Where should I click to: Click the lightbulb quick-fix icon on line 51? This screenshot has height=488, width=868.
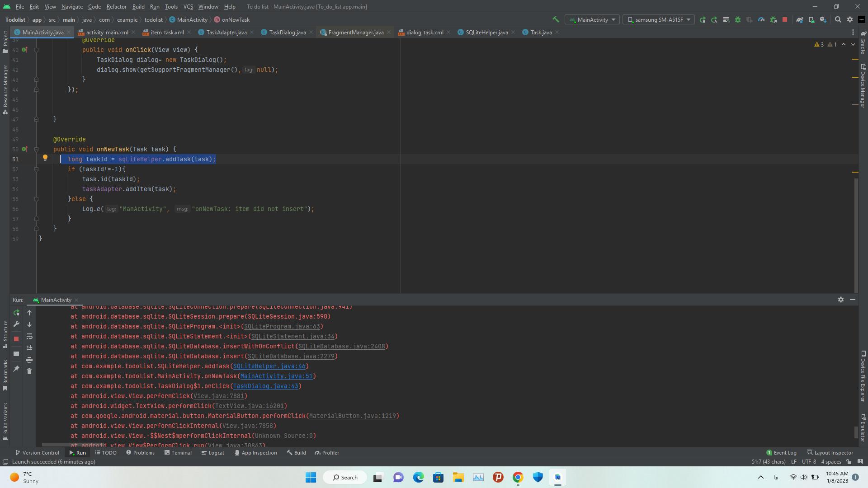(x=45, y=158)
